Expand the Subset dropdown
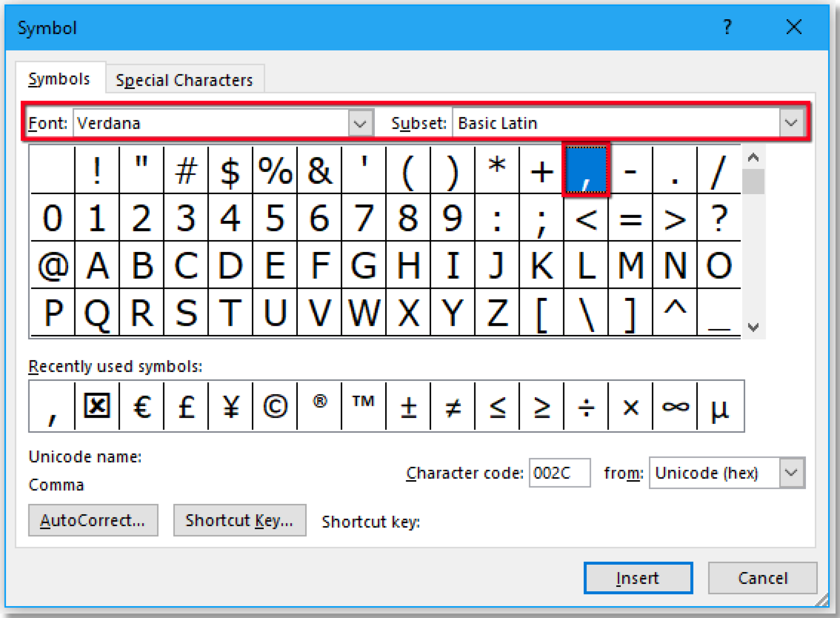 pos(791,123)
